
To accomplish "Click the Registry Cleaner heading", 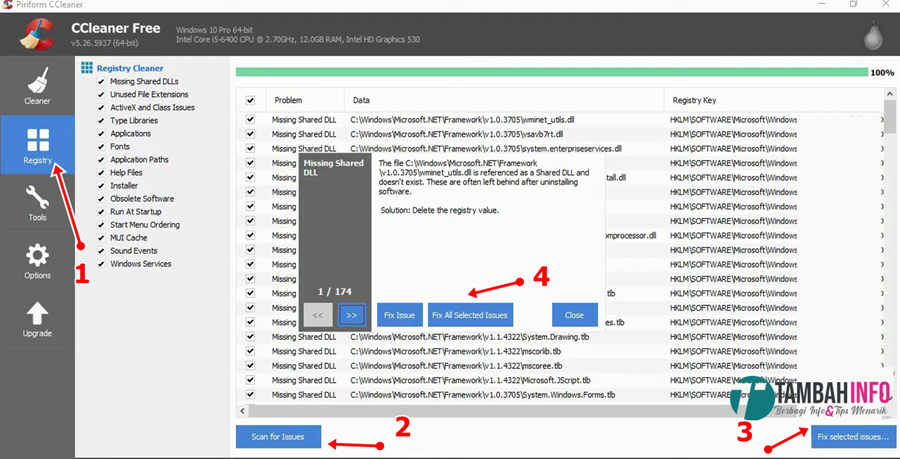I will (x=130, y=68).
